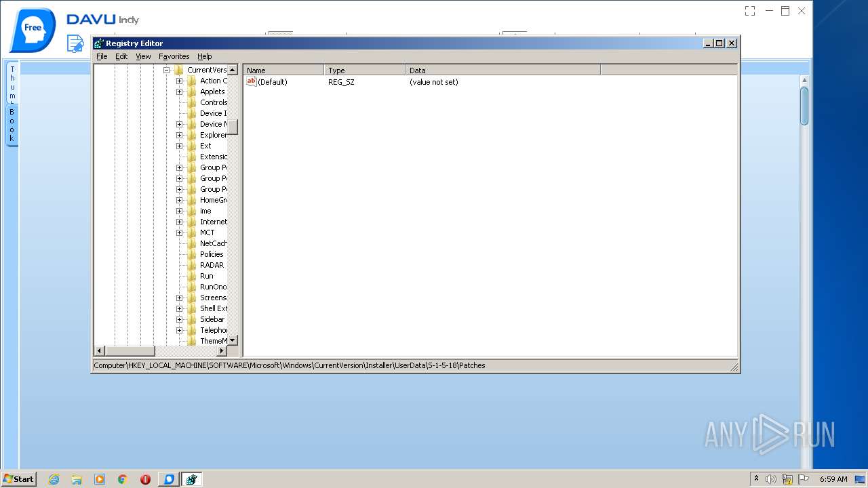Viewport: 868px width, 488px height.
Task: Select the Action Center key label
Action: 214,81
